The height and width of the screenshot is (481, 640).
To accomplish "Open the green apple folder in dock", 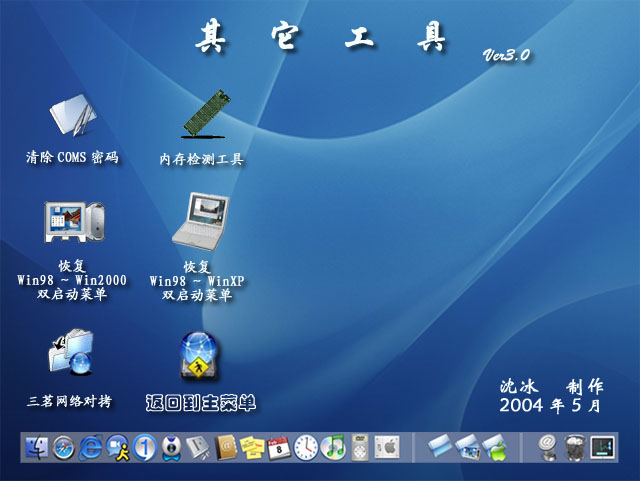I will pyautogui.click(x=494, y=448).
